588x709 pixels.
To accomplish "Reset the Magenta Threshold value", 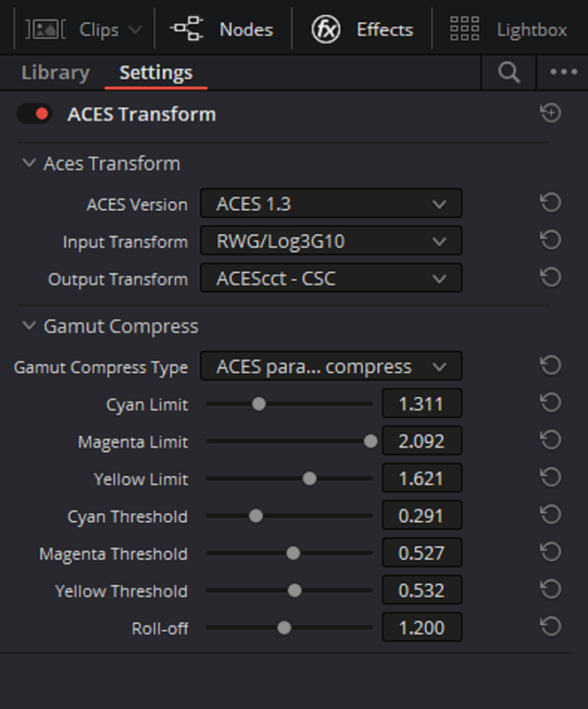I will 551,552.
